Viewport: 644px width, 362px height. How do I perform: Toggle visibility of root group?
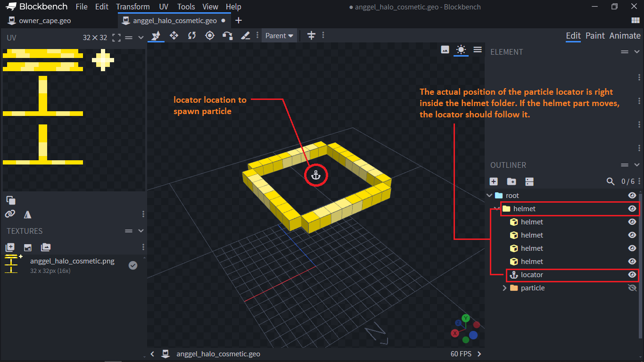tap(632, 196)
